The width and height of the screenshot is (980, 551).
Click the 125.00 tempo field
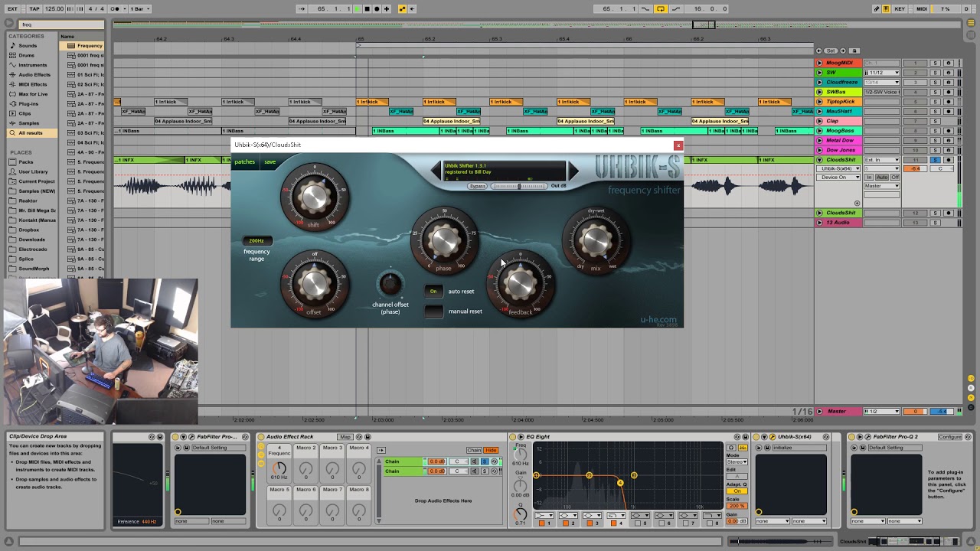tap(54, 8)
